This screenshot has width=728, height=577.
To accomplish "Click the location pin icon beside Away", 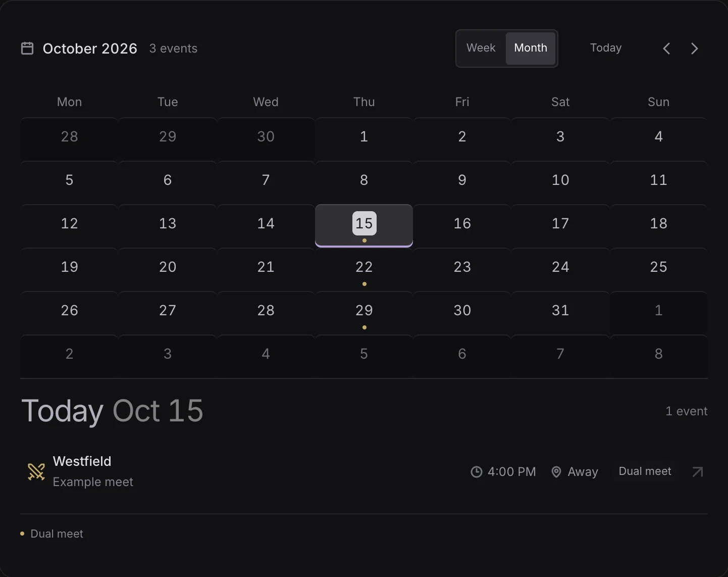I will [556, 472].
